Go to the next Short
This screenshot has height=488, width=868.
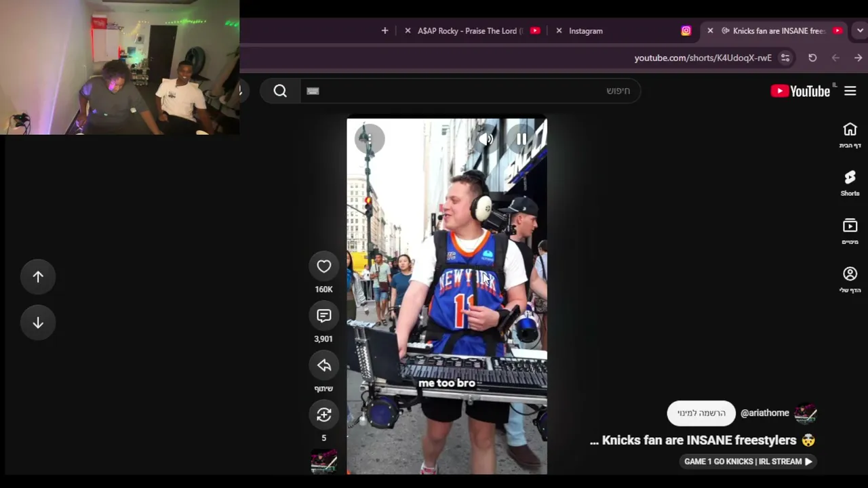[38, 323]
